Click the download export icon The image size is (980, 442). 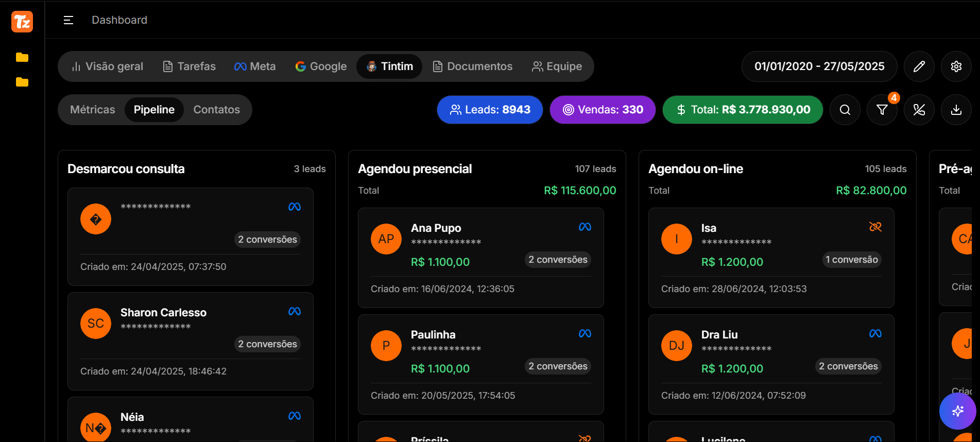point(956,110)
